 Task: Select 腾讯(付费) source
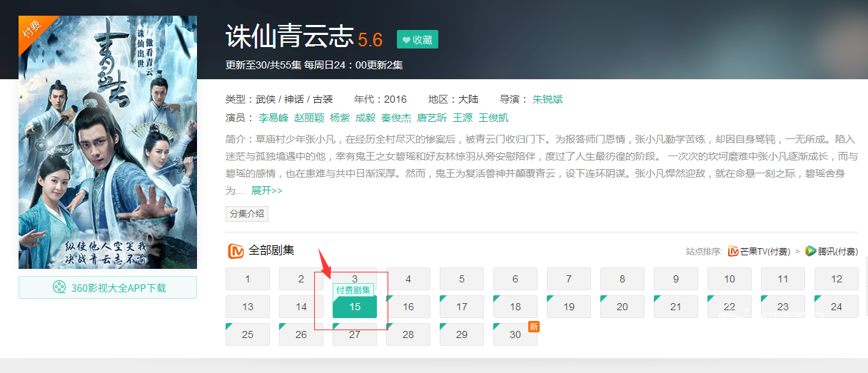pyautogui.click(x=832, y=251)
